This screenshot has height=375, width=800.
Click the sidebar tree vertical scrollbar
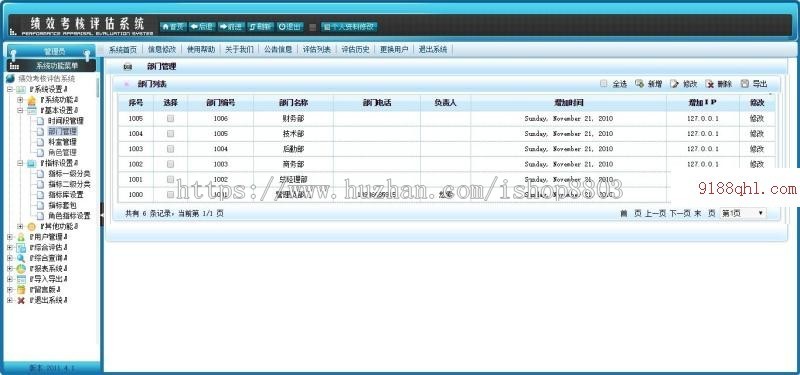pos(98,88)
